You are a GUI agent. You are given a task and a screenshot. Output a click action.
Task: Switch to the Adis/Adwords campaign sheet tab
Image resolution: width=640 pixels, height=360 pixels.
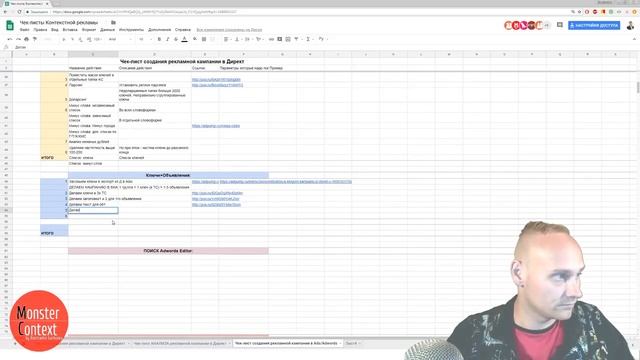[x=286, y=343]
